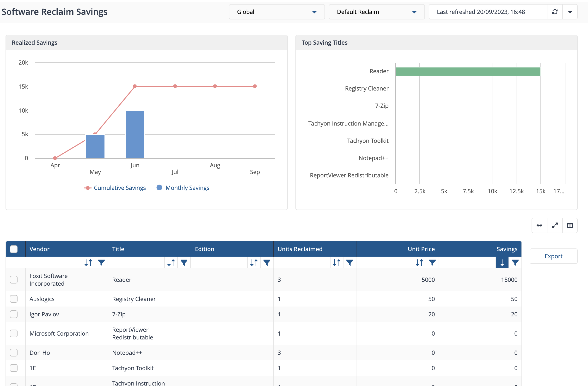The height and width of the screenshot is (386, 588).
Task: Click the expand table fullscreen icon
Action: pos(555,225)
